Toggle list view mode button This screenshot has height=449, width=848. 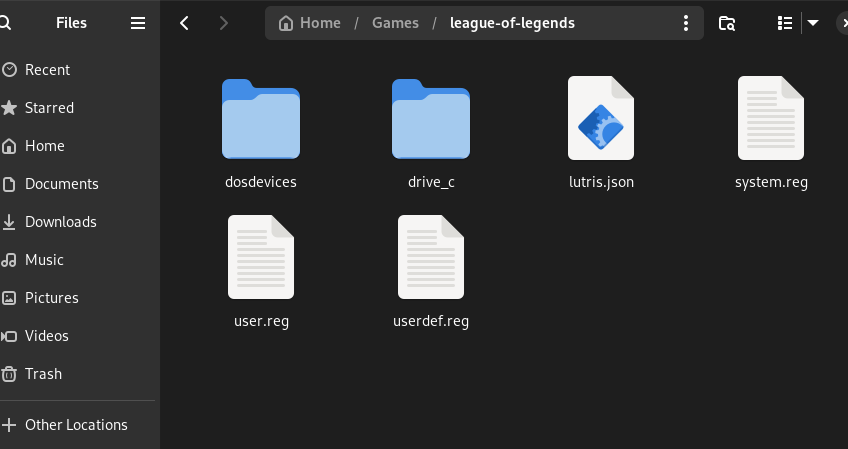(785, 23)
